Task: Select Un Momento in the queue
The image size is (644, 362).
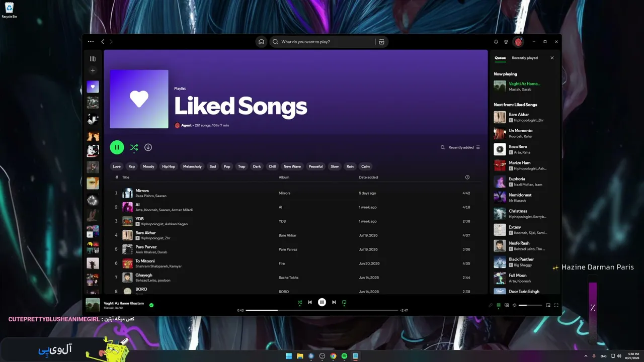Action: point(525,133)
